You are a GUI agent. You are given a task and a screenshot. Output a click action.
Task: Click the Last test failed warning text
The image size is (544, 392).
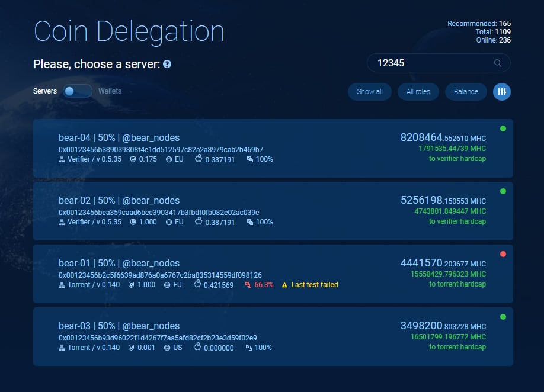(314, 285)
